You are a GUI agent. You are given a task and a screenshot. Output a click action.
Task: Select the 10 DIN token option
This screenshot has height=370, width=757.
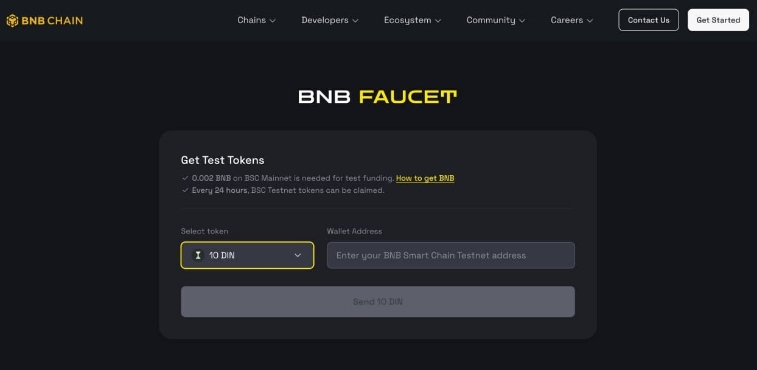pyautogui.click(x=247, y=255)
